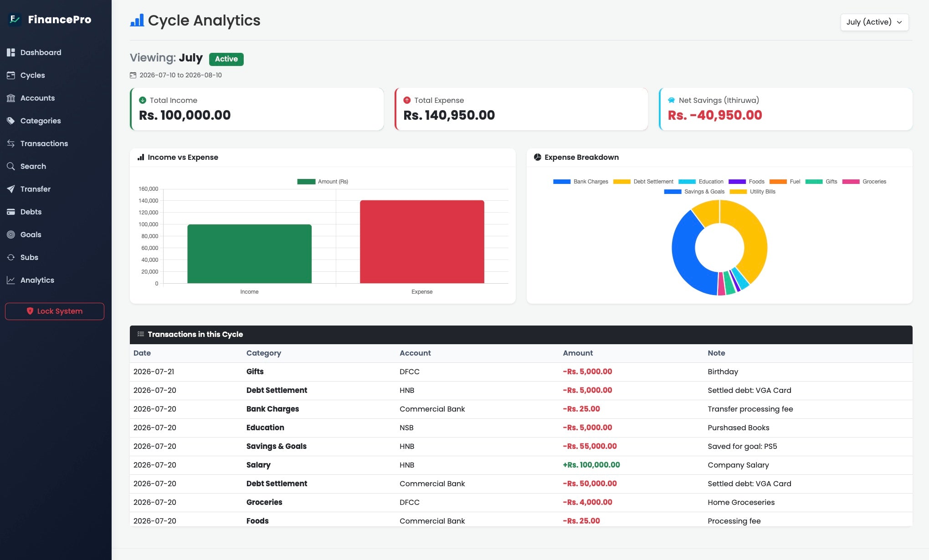Toggle Amount (Rs) legend swatch
This screenshot has height=560, width=929.
(306, 181)
